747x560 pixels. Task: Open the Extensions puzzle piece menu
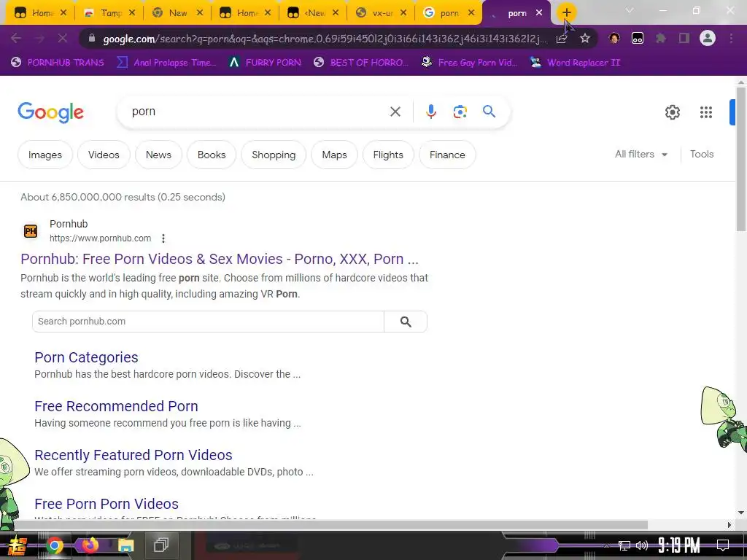coord(661,38)
